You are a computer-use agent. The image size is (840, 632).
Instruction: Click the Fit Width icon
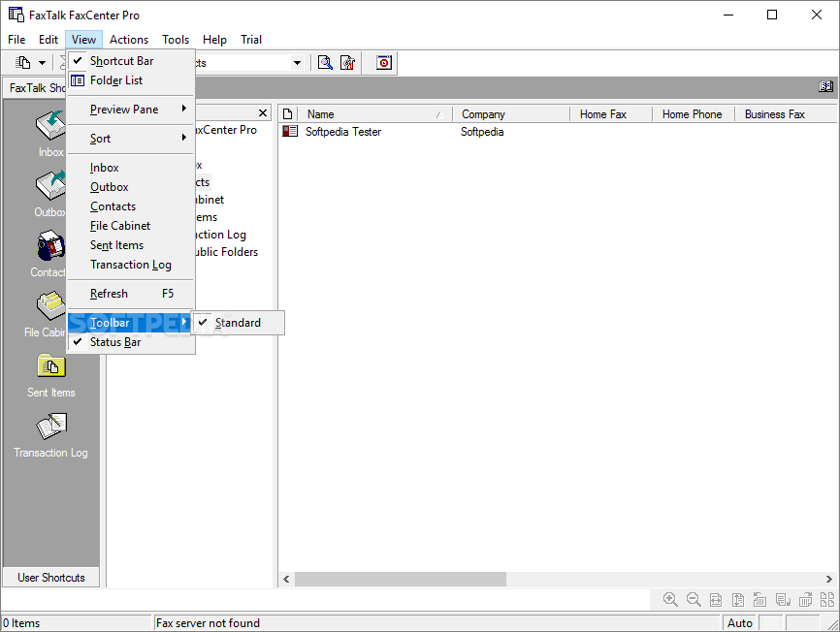tap(716, 600)
